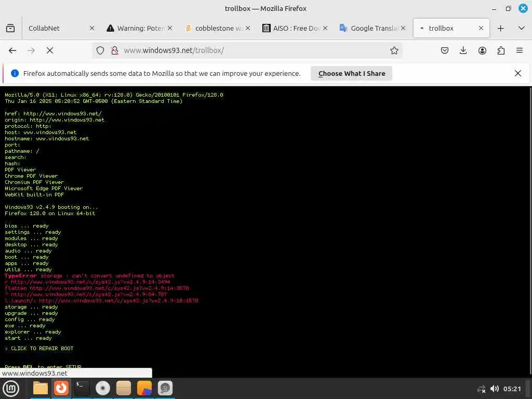The width and height of the screenshot is (532, 399).
Task: Click the 'hostname: www.windows93.net' line
Action: pos(47,138)
